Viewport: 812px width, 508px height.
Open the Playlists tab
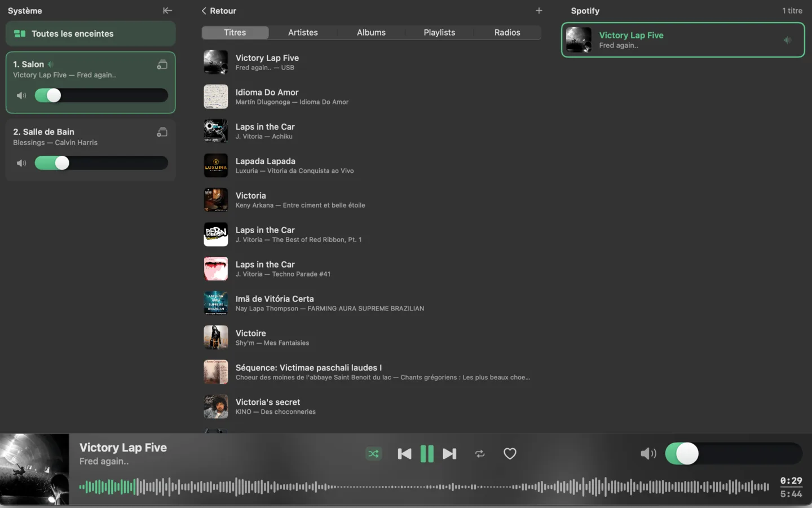(x=439, y=33)
